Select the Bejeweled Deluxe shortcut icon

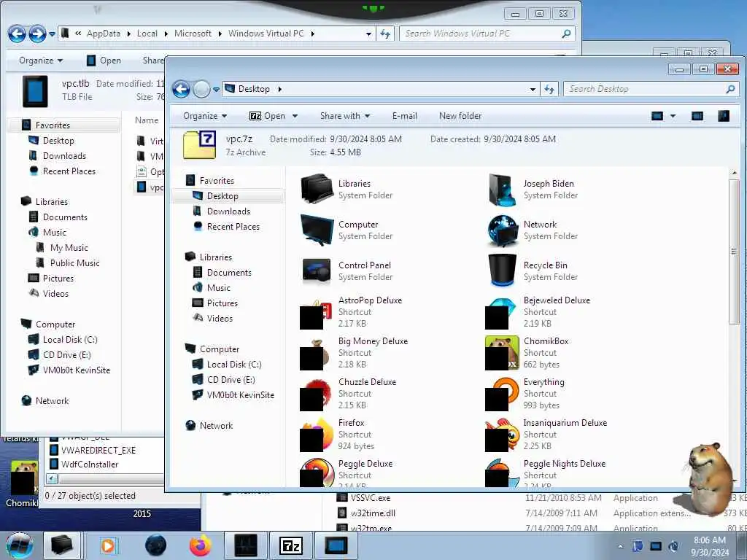502,312
